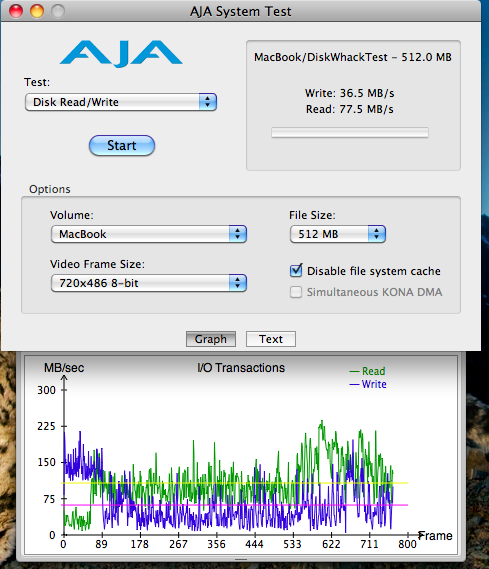Click the Start button

[122, 146]
